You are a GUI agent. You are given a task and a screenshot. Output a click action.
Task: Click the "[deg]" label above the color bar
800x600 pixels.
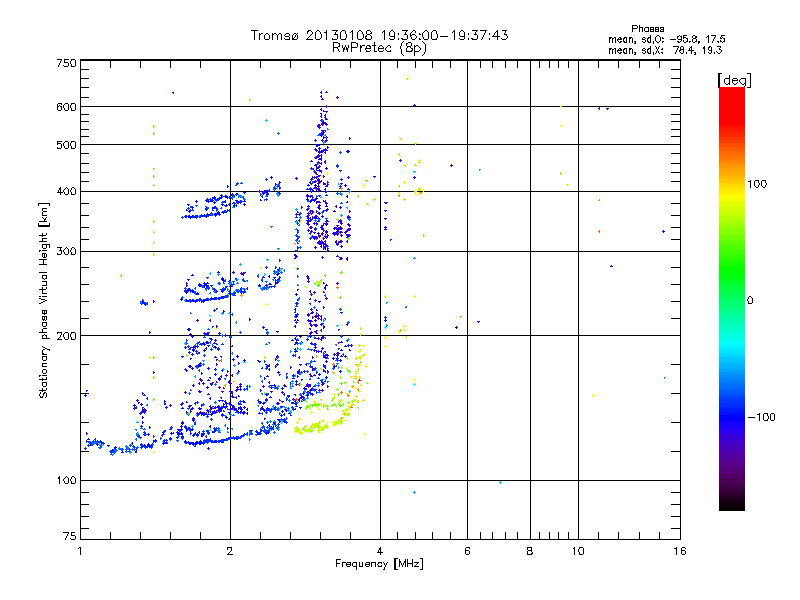pyautogui.click(x=735, y=79)
